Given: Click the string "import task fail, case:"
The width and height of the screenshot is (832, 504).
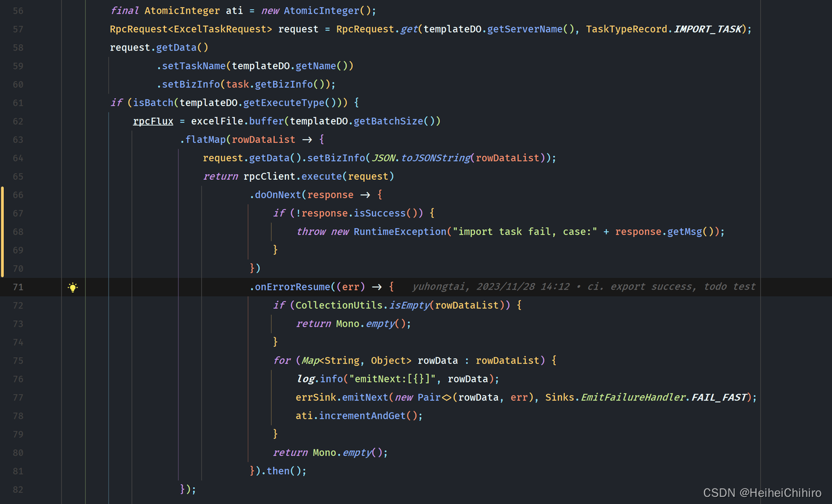Looking at the screenshot, I should (525, 232).
